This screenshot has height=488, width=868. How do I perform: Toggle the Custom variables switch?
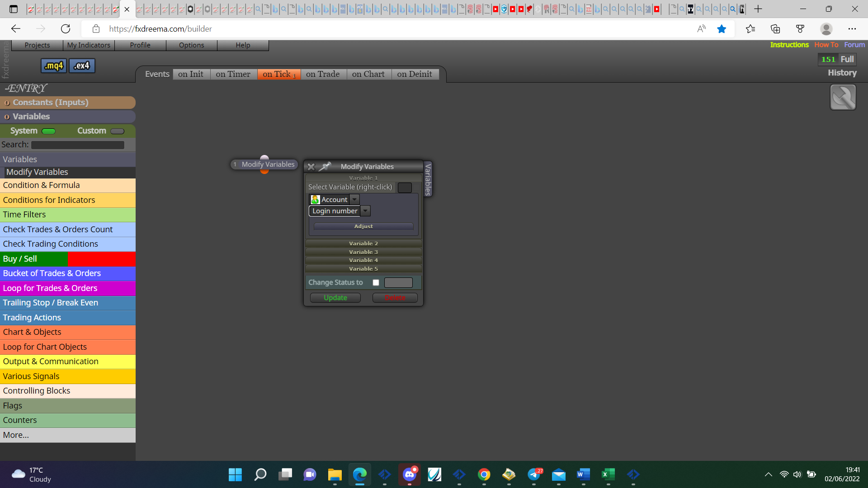tap(117, 131)
